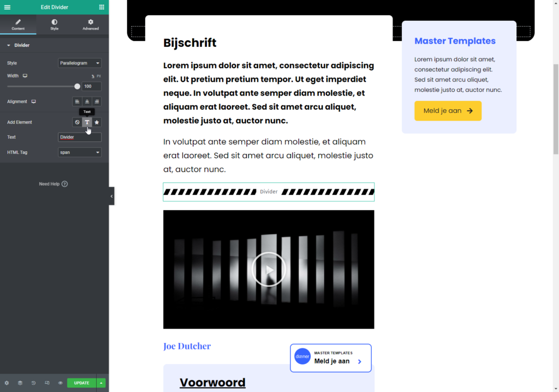Image resolution: width=559 pixels, height=392 pixels.
Task: Open the Elementor hamburger menu
Action: point(7,7)
